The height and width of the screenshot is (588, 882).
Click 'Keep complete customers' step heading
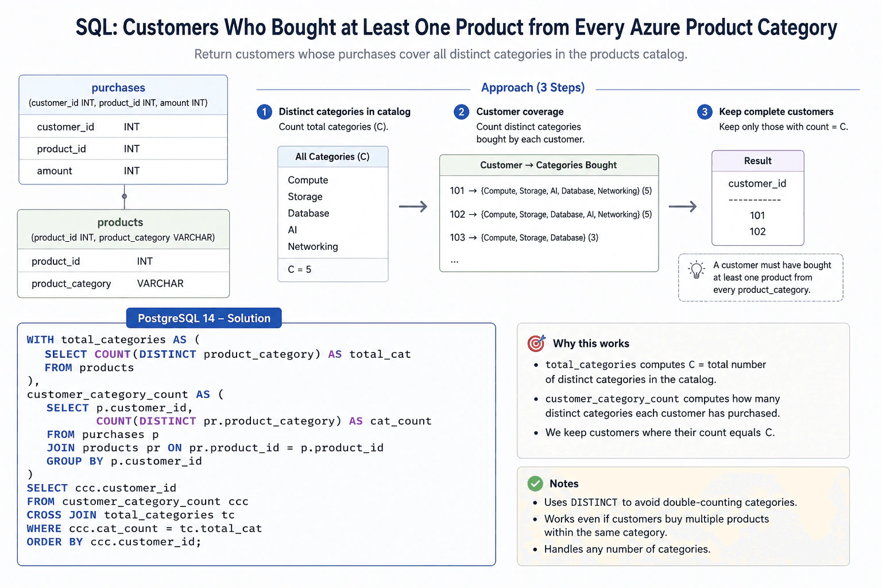click(x=776, y=111)
